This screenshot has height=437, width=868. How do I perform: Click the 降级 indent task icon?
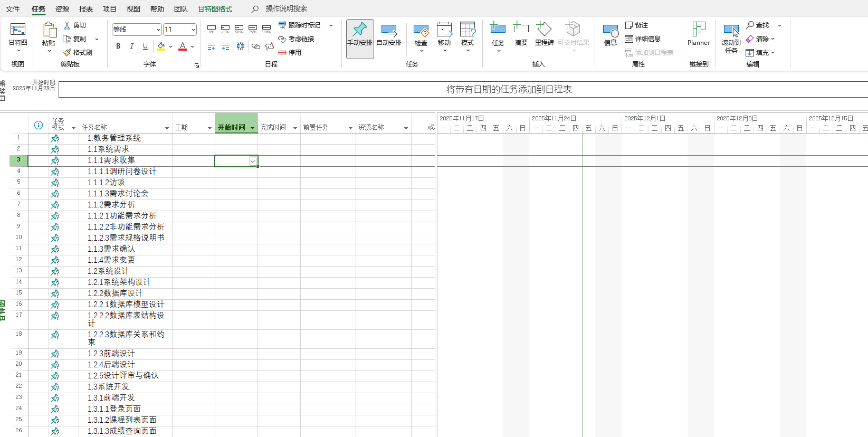coord(225,46)
